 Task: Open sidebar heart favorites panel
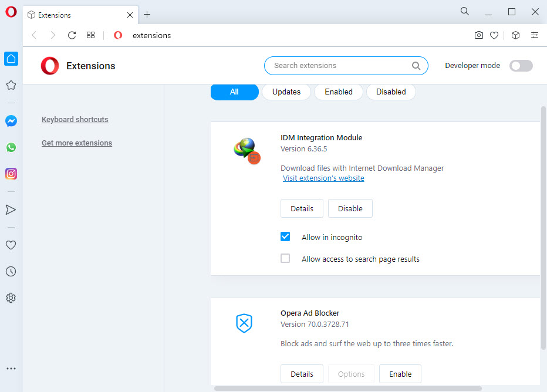coord(11,245)
